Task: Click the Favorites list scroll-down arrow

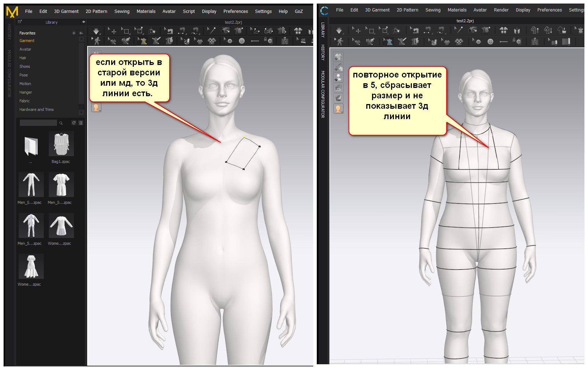Action: pyautogui.click(x=81, y=112)
